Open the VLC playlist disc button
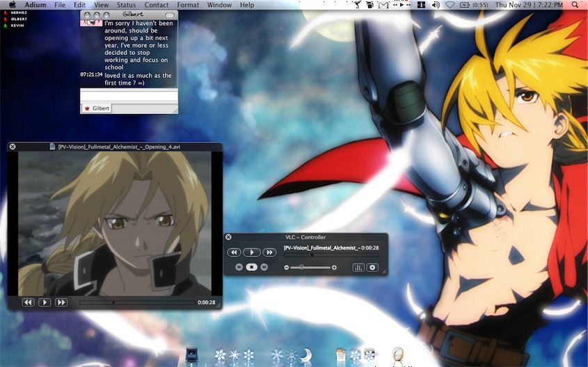588x367 pixels. [x=372, y=268]
